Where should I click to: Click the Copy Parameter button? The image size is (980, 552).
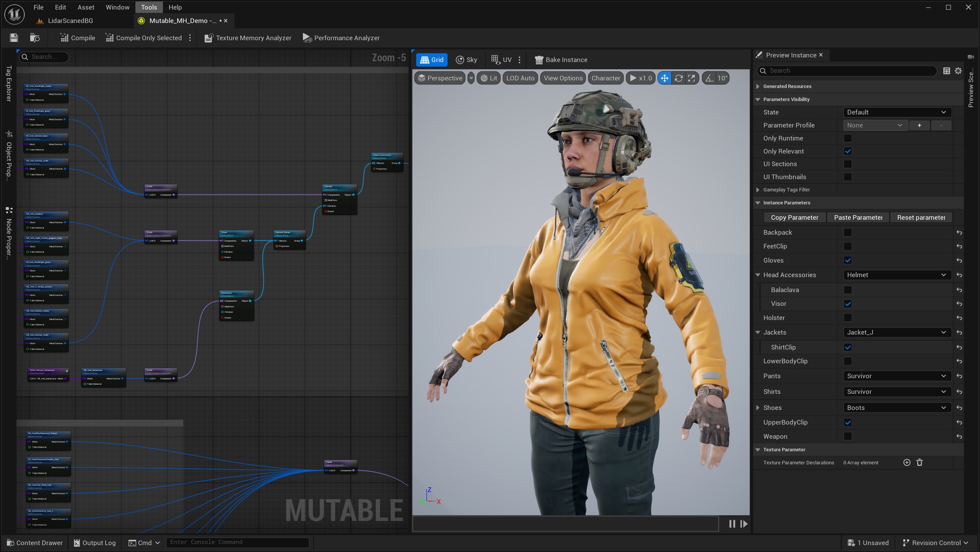click(x=794, y=217)
